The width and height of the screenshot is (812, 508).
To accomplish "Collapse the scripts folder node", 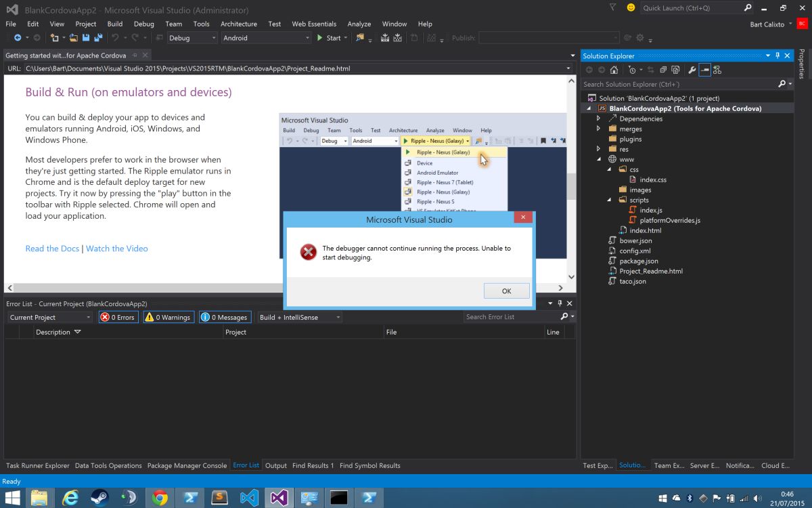I will [608, 200].
